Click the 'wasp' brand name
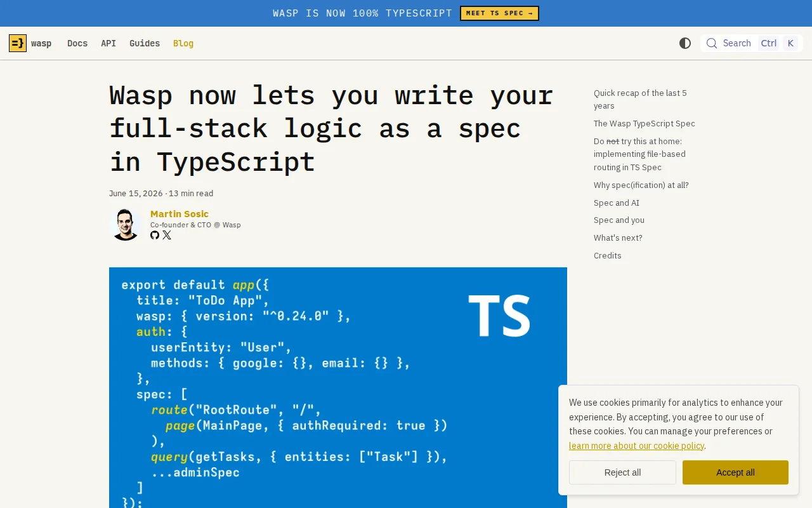Screen dimensions: 812x508 pos(41,43)
